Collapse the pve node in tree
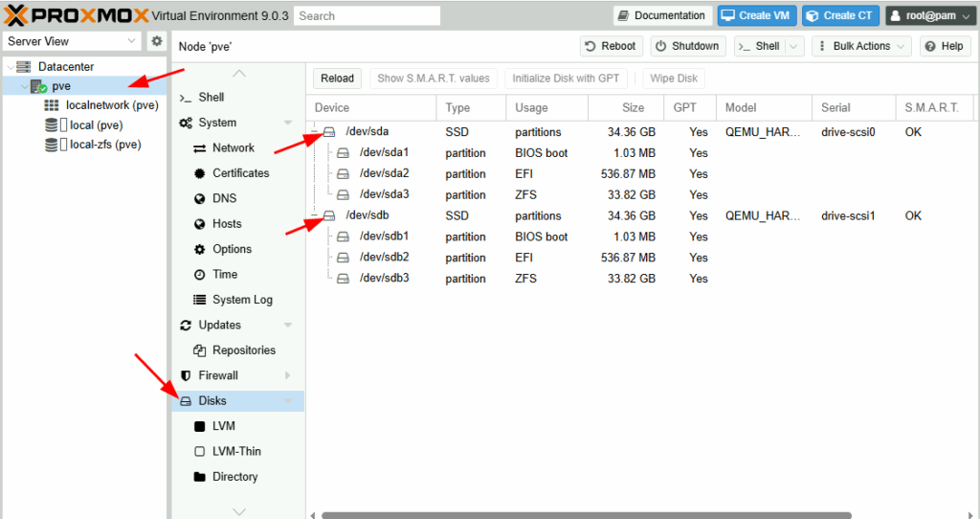Image resolution: width=980 pixels, height=519 pixels. point(24,86)
